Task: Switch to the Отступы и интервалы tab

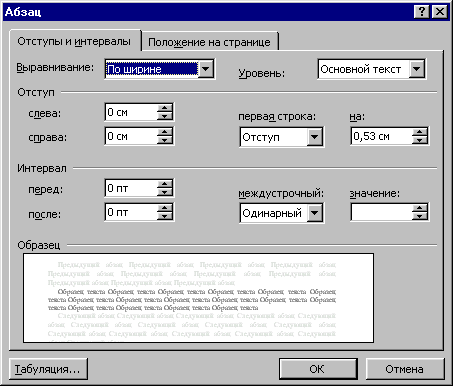Action: pos(74,41)
